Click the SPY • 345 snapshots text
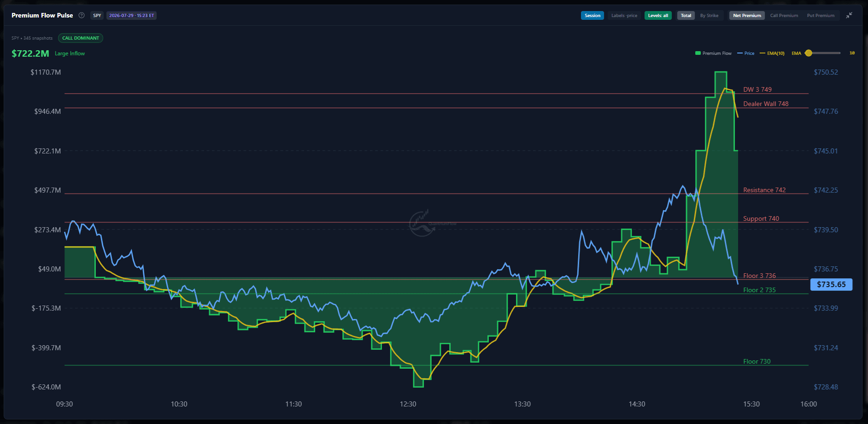 coord(32,38)
